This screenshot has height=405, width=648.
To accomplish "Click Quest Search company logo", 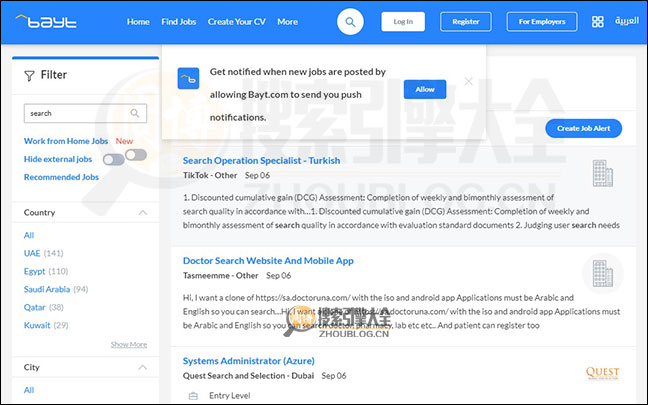I will (602, 373).
